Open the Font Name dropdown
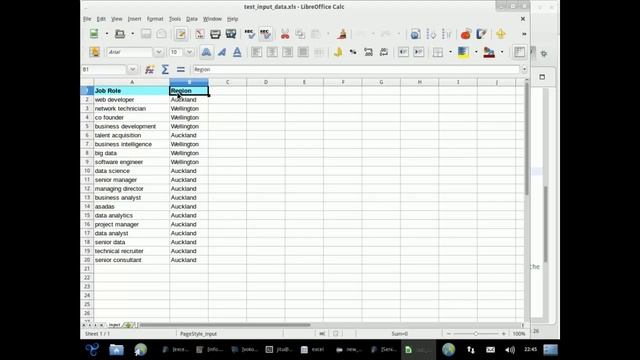640x360 pixels. coord(159,52)
